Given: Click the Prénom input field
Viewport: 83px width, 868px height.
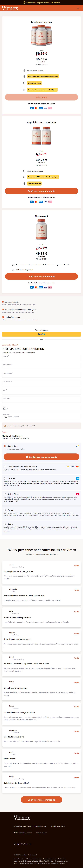Looking at the screenshot, I should (41, 358).
